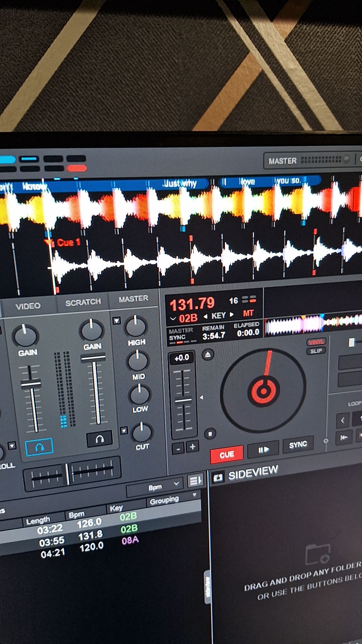Open the VIDEO mixer tab

[28, 306]
